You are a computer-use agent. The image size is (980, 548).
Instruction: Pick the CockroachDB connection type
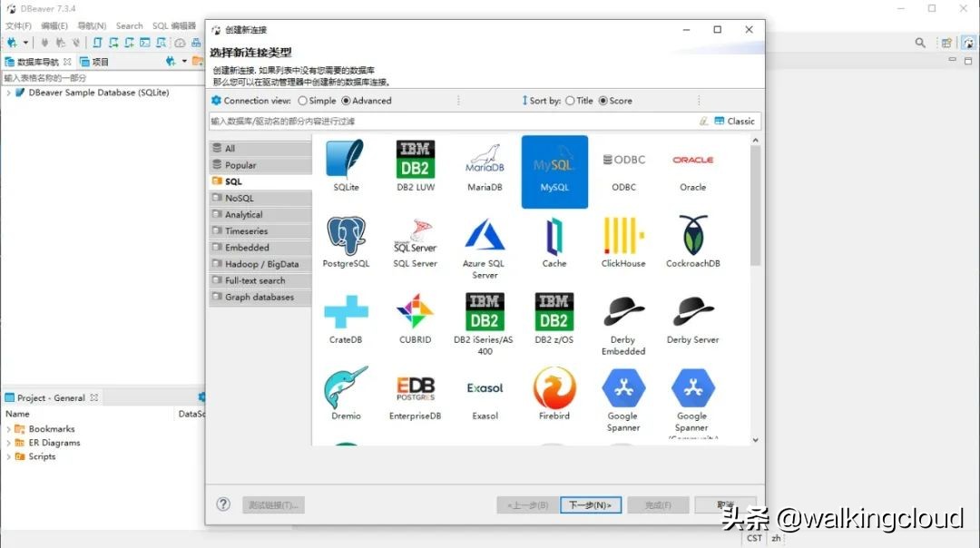(692, 240)
